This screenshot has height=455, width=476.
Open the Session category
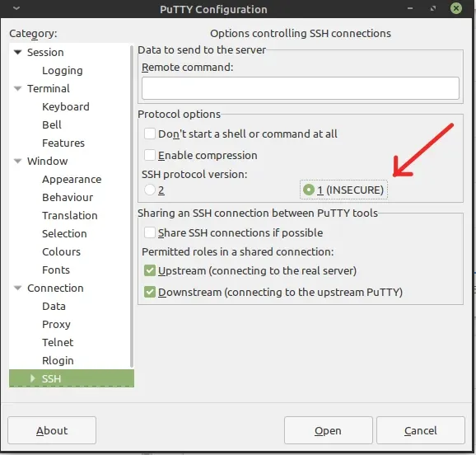(45, 52)
